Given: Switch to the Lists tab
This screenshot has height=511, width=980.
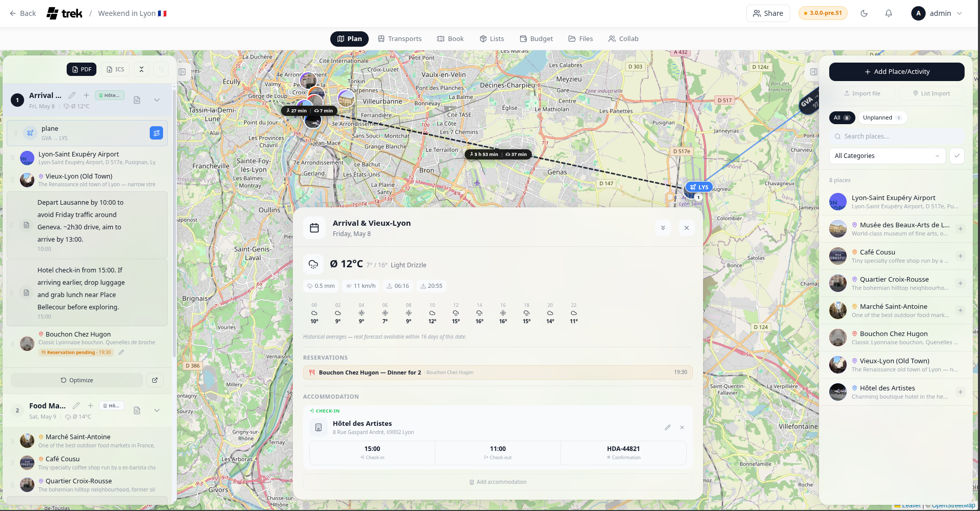Looking at the screenshot, I should 492,38.
